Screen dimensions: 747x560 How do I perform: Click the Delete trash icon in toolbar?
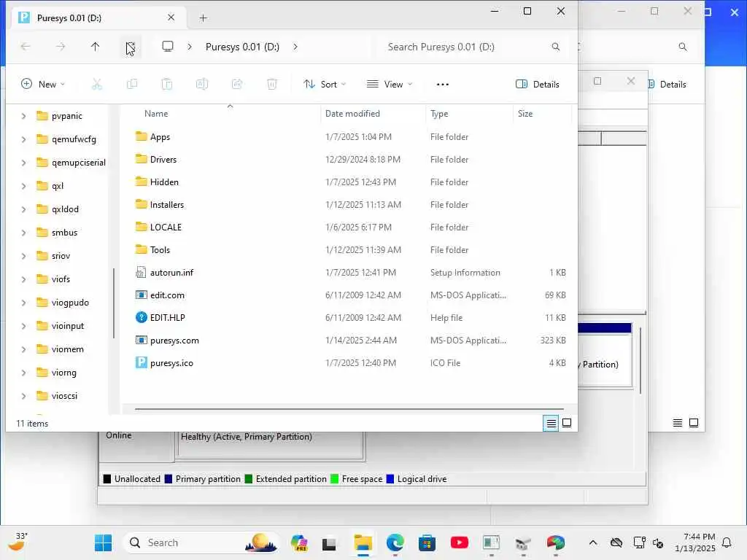click(271, 85)
